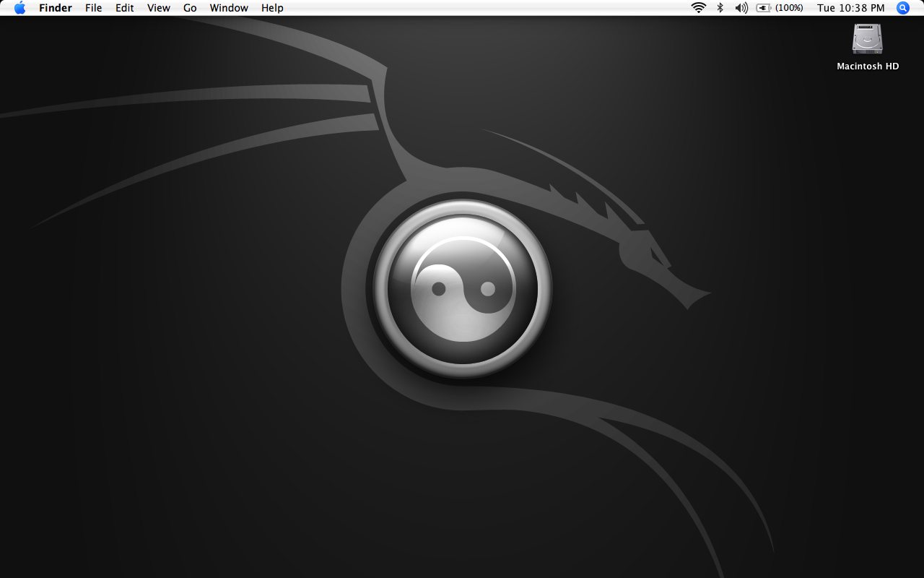The image size is (924, 578).
Task: Click the battery charging icon
Action: [764, 8]
